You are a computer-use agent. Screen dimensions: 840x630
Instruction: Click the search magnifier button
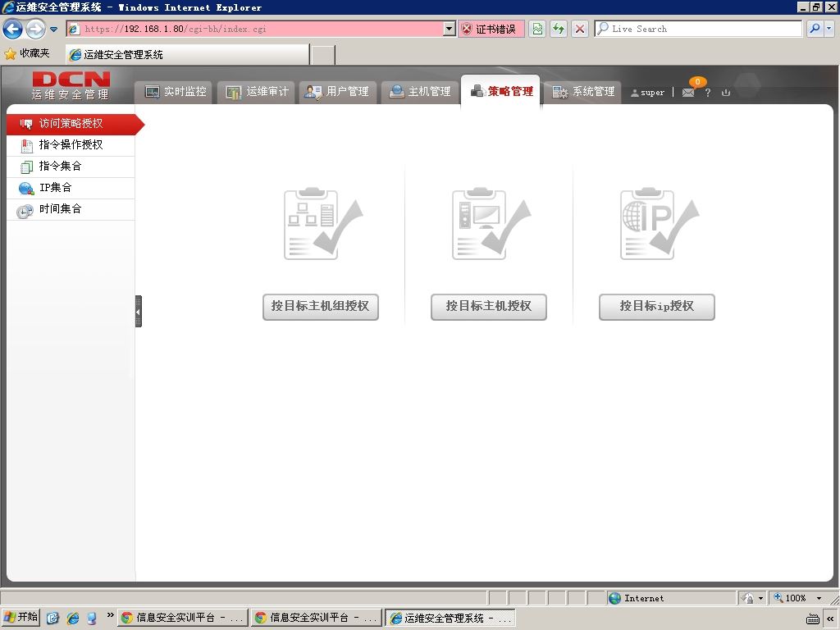(x=815, y=29)
